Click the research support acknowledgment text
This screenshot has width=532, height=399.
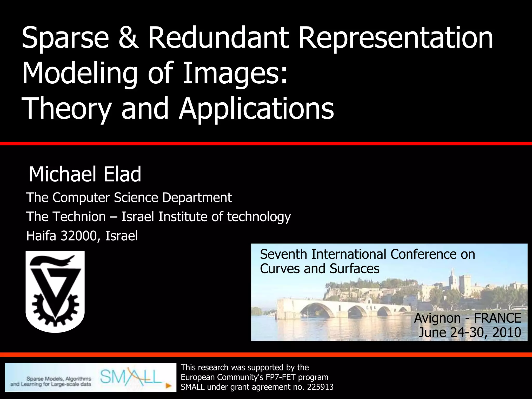(245, 368)
